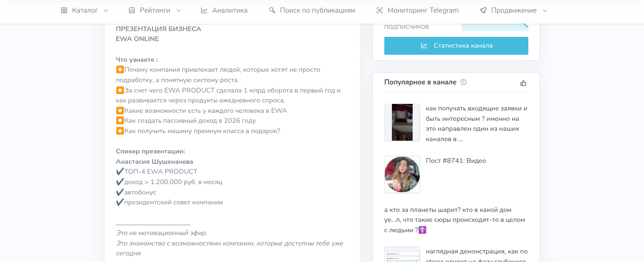Expand the Рейтинги dropdown chevron
644x262 pixels.
(x=178, y=10)
